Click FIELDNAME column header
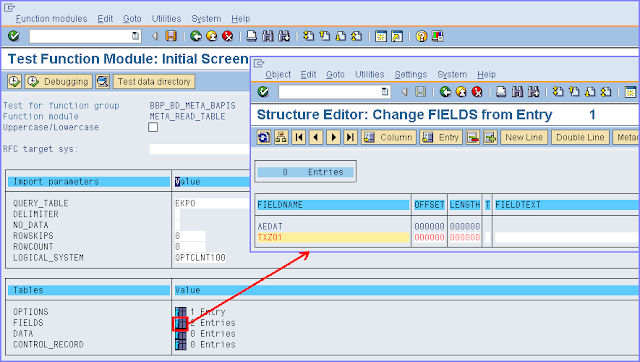Screen dimensions: 640x362 333,205
